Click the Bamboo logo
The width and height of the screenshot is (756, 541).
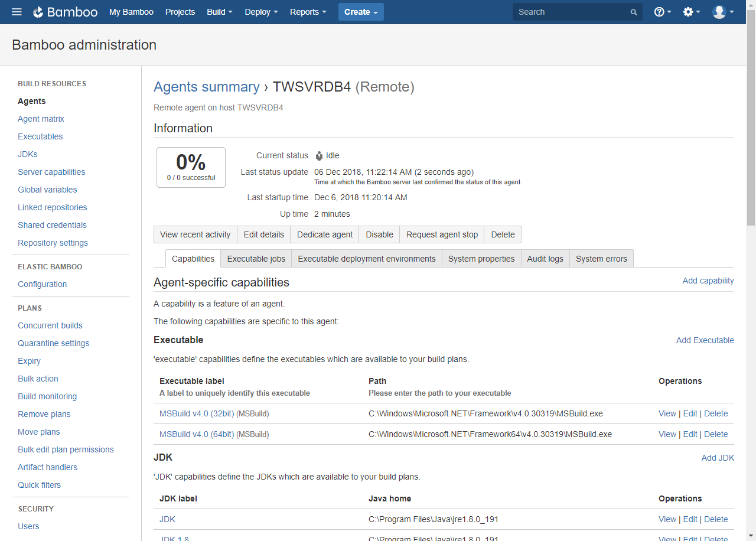[65, 12]
